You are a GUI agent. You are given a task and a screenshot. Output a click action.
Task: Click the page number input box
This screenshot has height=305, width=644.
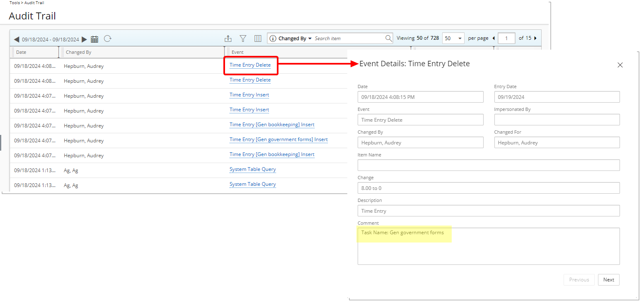pyautogui.click(x=506, y=38)
